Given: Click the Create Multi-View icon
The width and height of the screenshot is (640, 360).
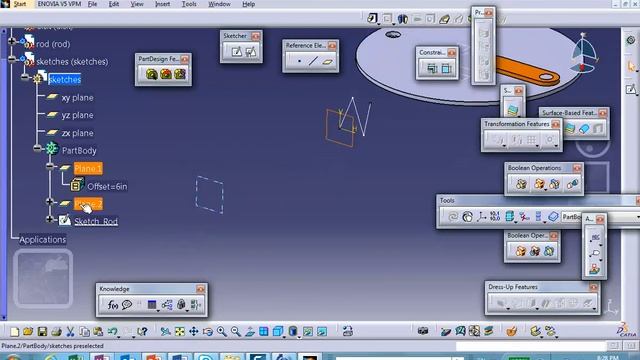Looking at the screenshot, I should coord(264,331).
